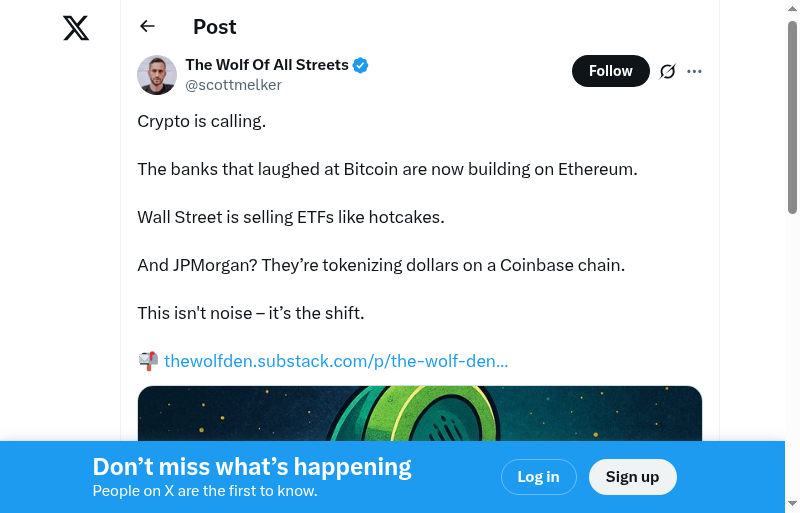
Task: Click the scrollbar up arrow
Action: click(792, 9)
